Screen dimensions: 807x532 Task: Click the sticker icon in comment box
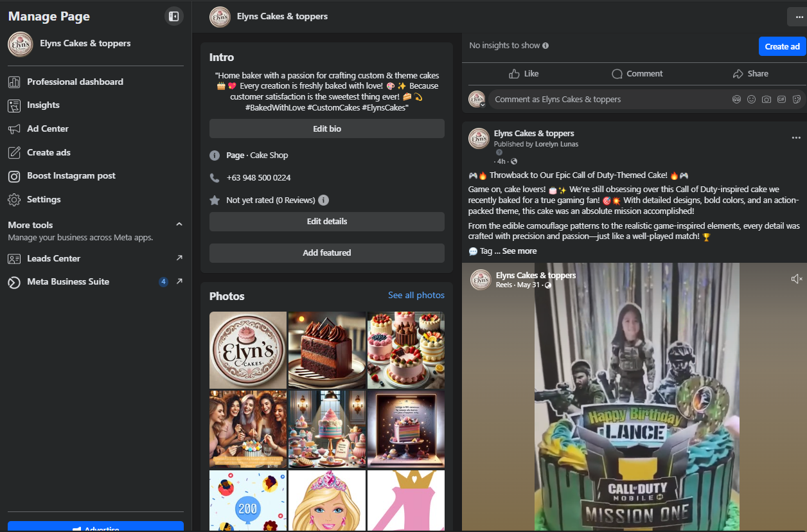[797, 100]
